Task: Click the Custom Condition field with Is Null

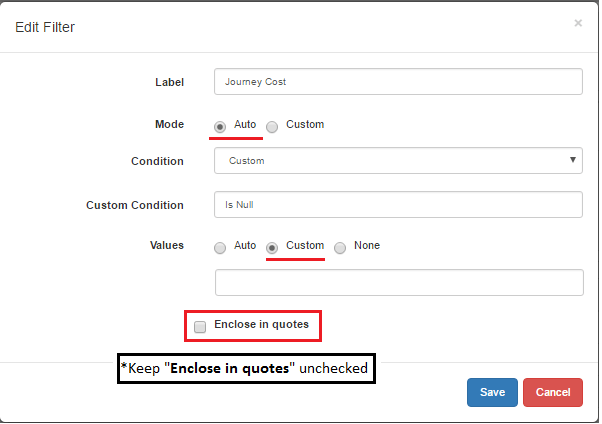Action: [398, 204]
